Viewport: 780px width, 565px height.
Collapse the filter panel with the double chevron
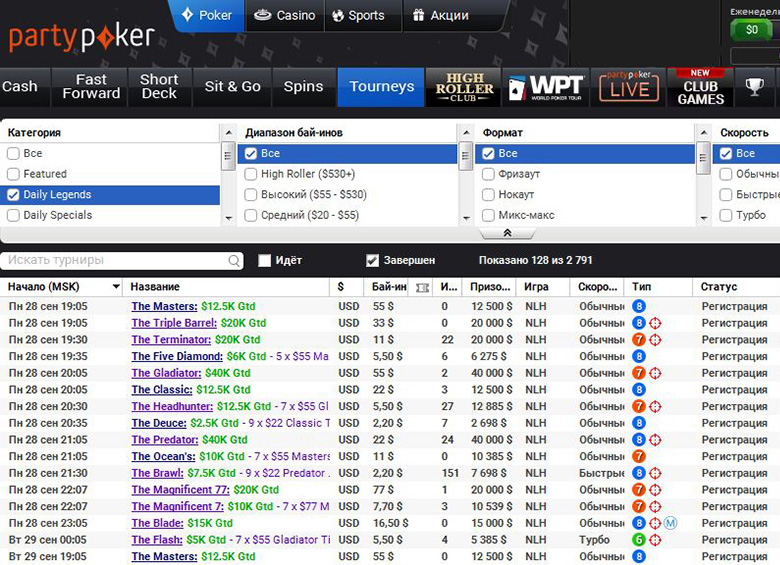tap(507, 233)
